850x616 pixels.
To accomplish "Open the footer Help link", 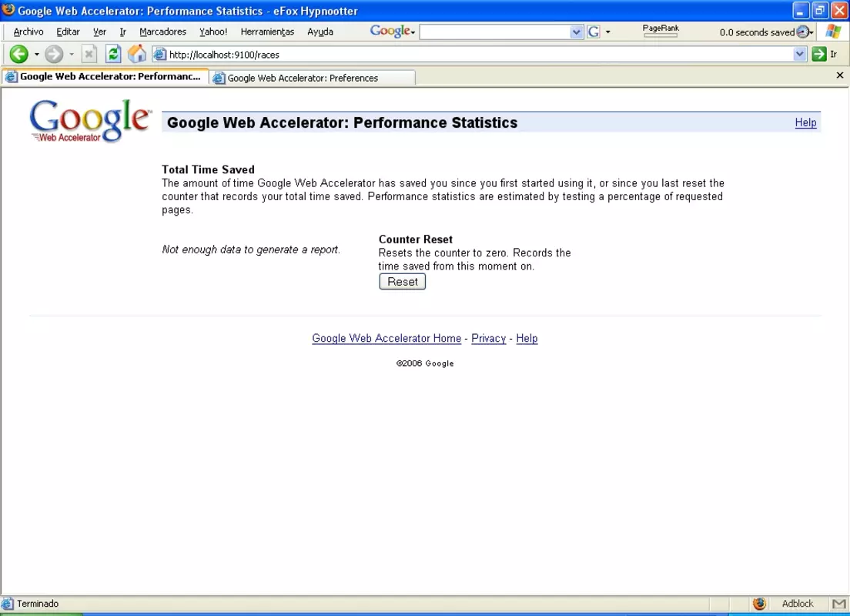I will click(x=527, y=338).
